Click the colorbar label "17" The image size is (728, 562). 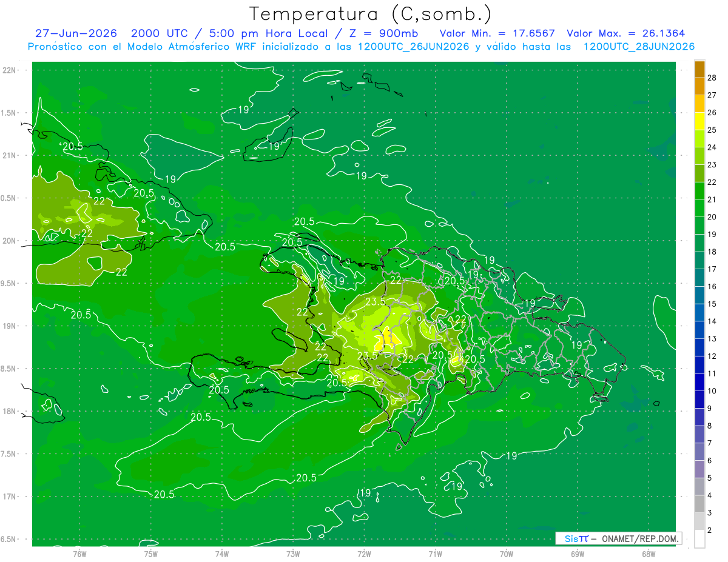pos(713,269)
